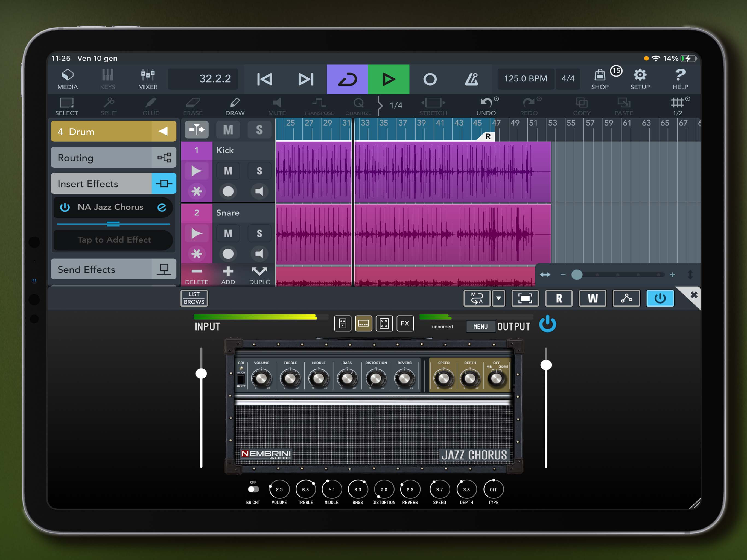Open the 1/4 quantize value options
747x560 pixels.
pos(396,105)
